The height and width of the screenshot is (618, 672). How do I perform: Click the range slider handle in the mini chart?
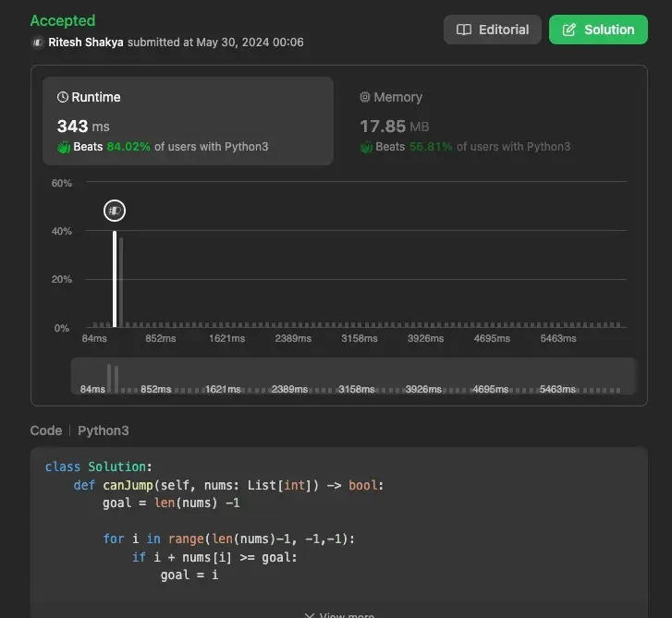[x=112, y=377]
